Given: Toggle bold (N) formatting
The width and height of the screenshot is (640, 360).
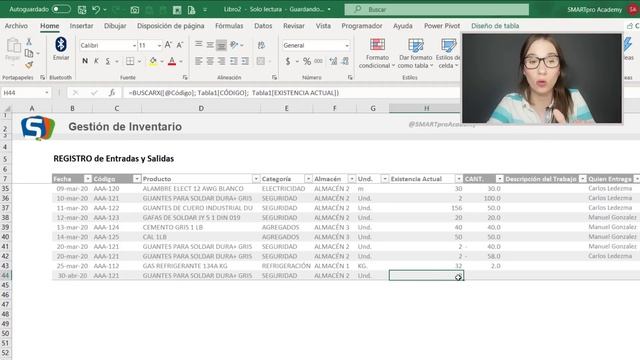Looking at the screenshot, I should click(x=85, y=61).
